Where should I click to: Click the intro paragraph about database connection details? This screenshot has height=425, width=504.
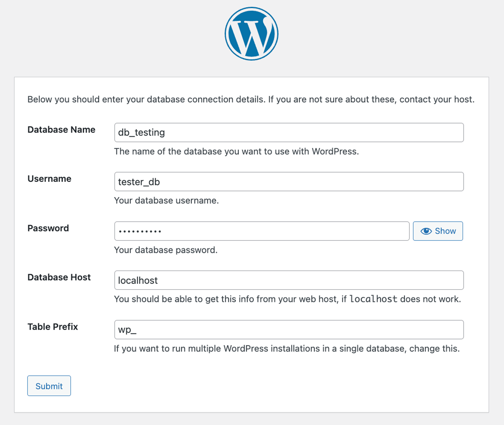[x=251, y=100]
